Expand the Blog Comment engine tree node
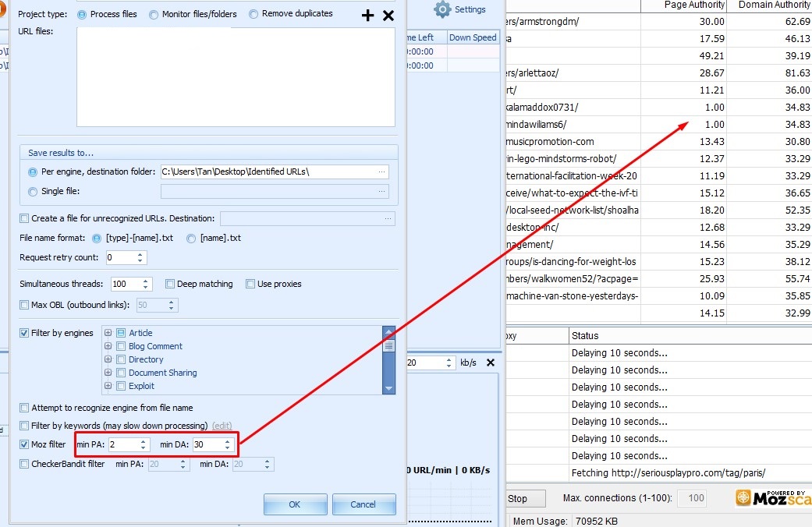Viewport: 812px width, 527px height. click(x=108, y=346)
